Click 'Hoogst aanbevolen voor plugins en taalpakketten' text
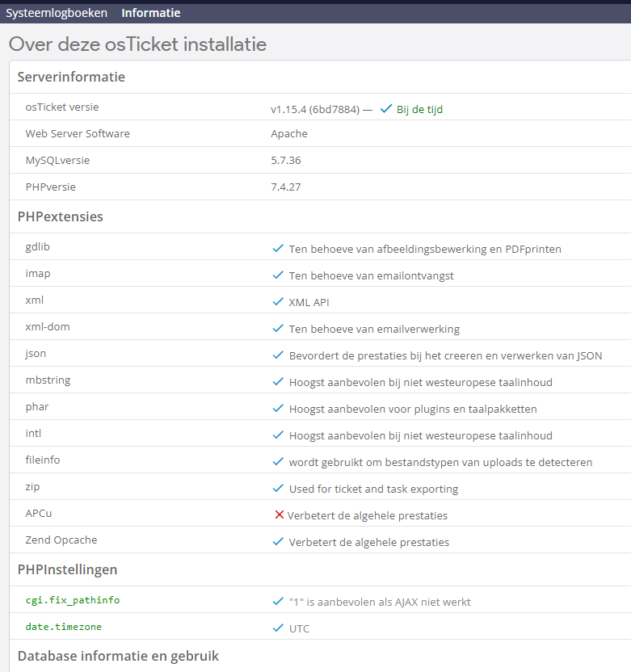The height and width of the screenshot is (672, 631). point(413,409)
